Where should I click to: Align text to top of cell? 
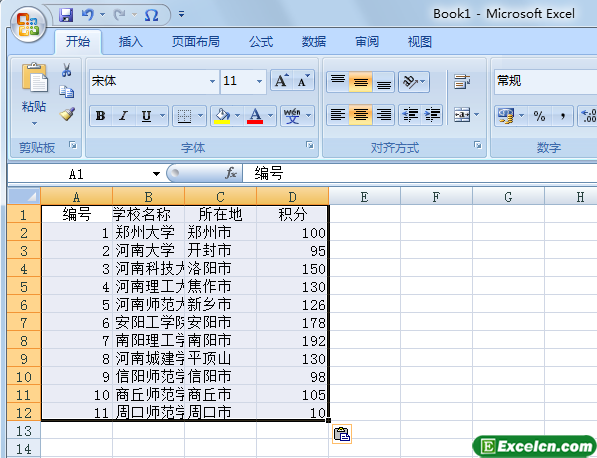click(x=338, y=81)
